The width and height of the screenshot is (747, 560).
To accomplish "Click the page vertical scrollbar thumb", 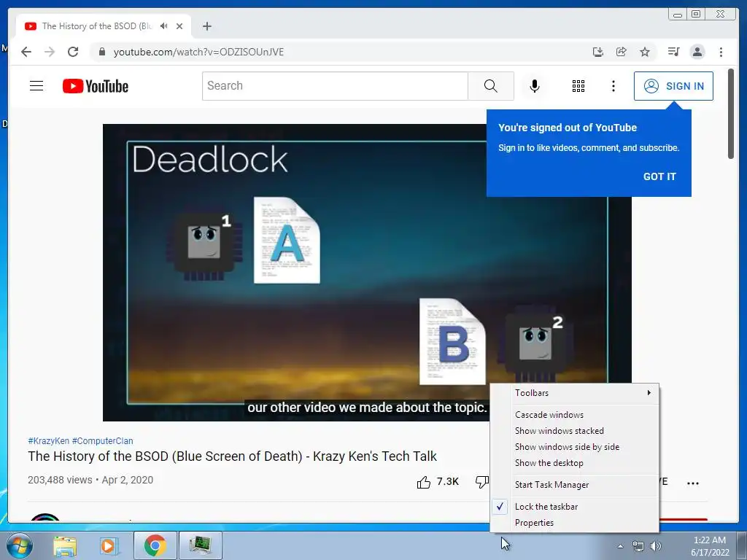I will click(x=731, y=113).
